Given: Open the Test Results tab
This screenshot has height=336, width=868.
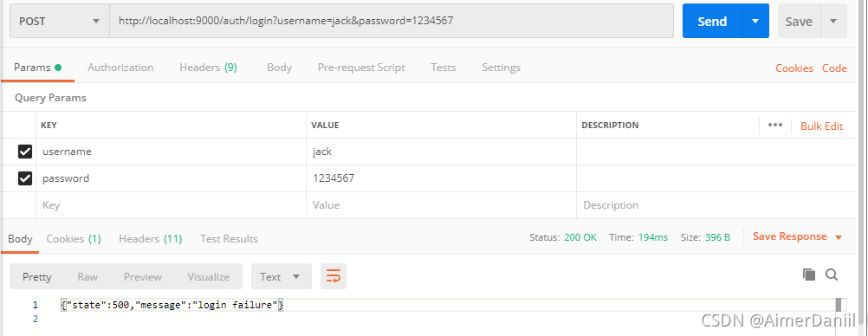Looking at the screenshot, I should point(229,239).
